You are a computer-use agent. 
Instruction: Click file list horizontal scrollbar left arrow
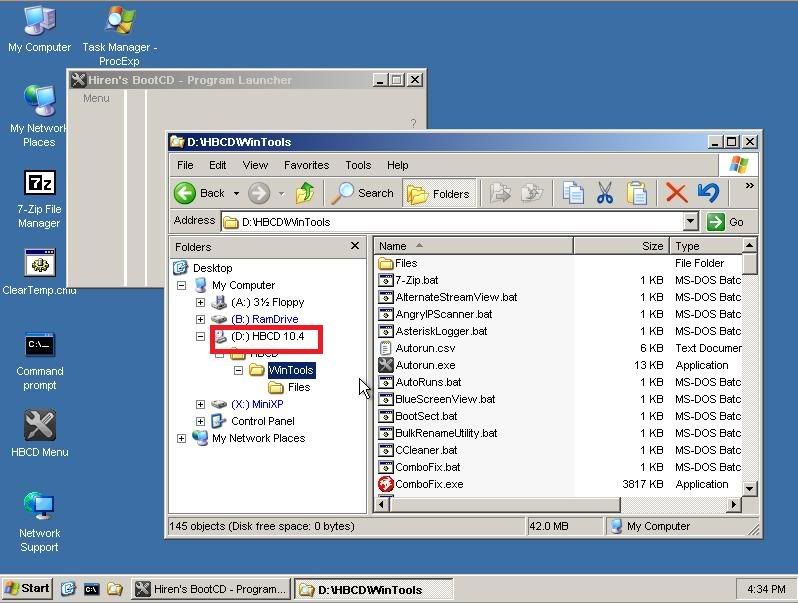tap(382, 505)
